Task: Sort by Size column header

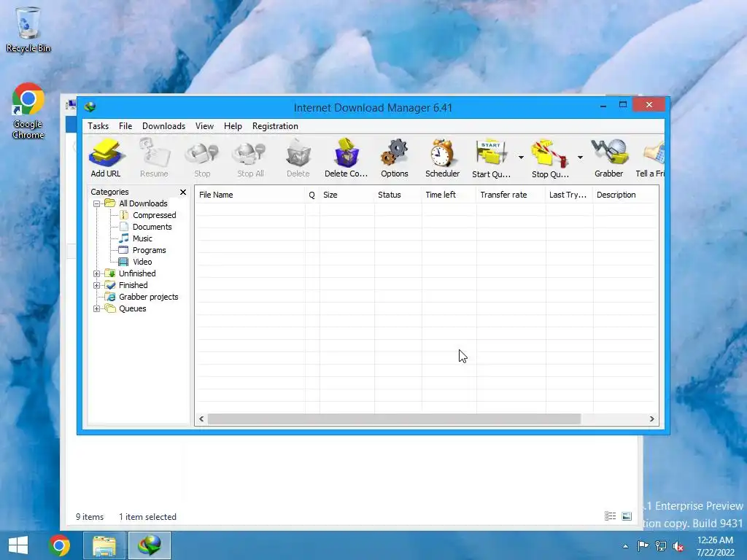Action: click(347, 195)
